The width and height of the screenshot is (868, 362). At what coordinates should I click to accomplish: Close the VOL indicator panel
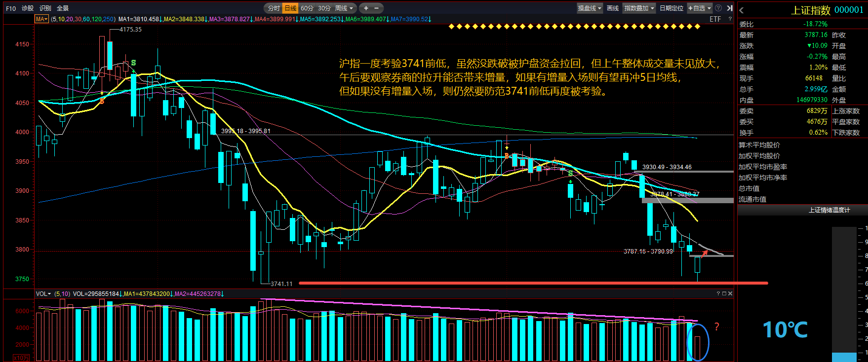pos(730,293)
